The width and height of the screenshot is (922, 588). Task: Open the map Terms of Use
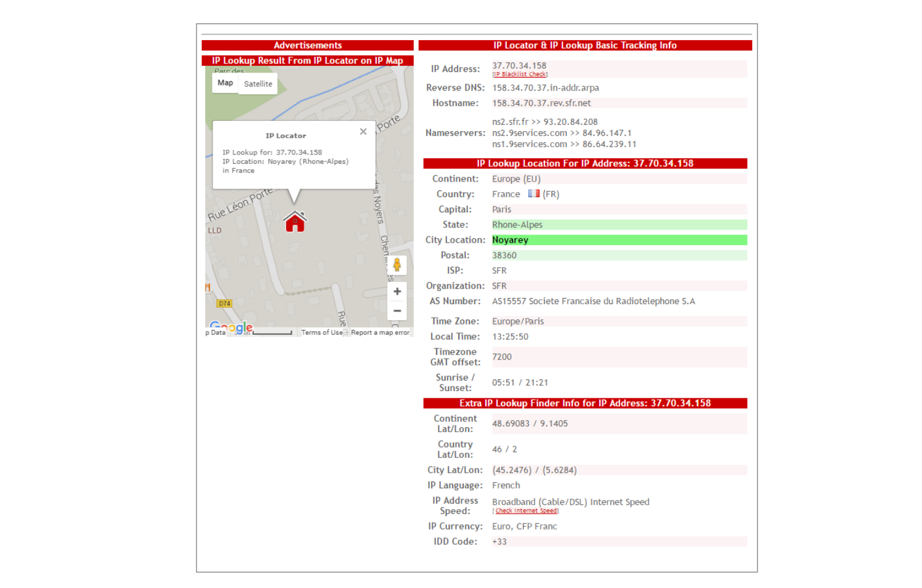coord(322,332)
